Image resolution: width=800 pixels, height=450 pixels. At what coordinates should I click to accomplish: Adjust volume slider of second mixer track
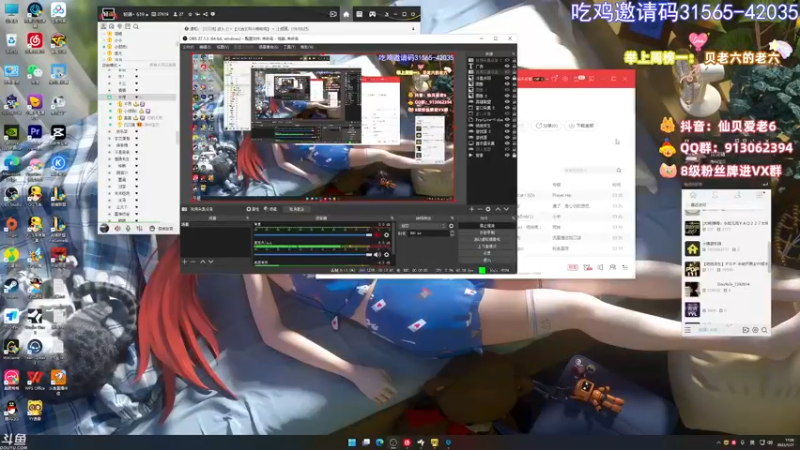tap(313, 254)
